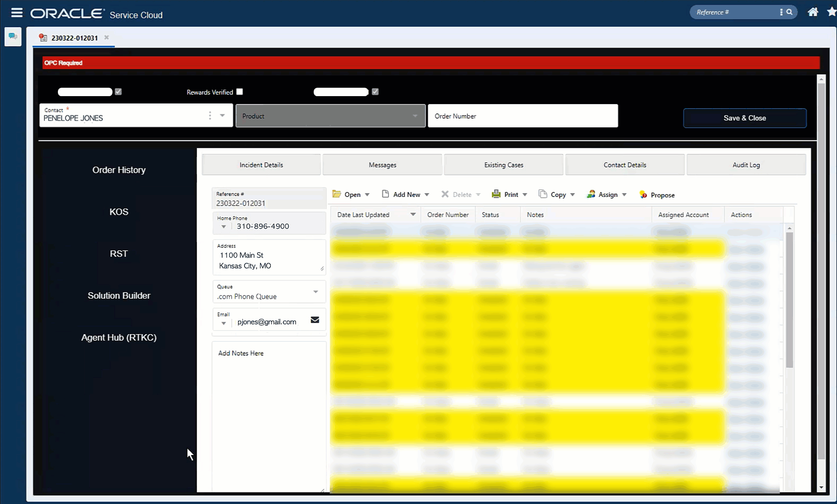
Task: Click the OPC Required red banner
Action: [x=431, y=63]
